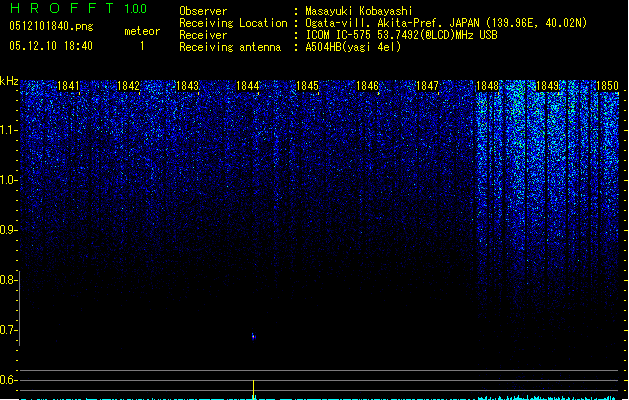The image size is (629, 400).
Task: Click the 0.8 kHz axis label
Action: [x=8, y=280]
